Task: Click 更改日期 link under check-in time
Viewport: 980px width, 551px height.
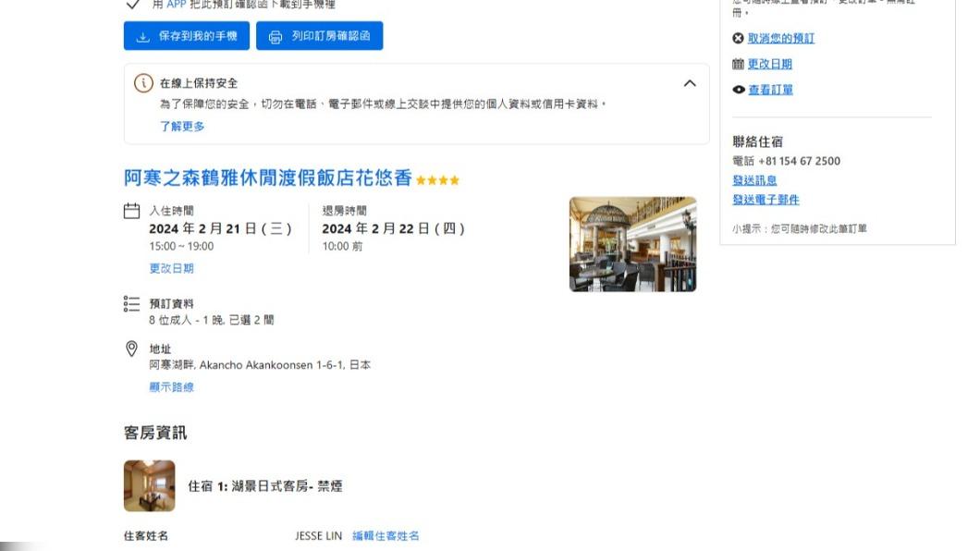Action: [x=171, y=269]
